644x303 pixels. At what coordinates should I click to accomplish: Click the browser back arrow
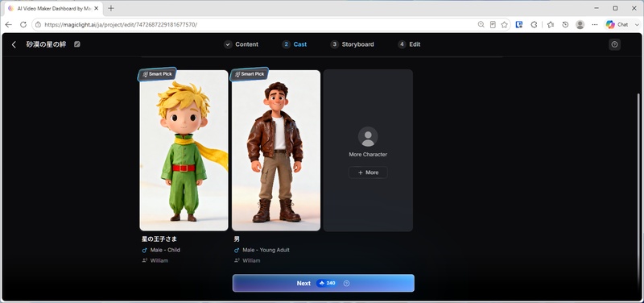8,25
